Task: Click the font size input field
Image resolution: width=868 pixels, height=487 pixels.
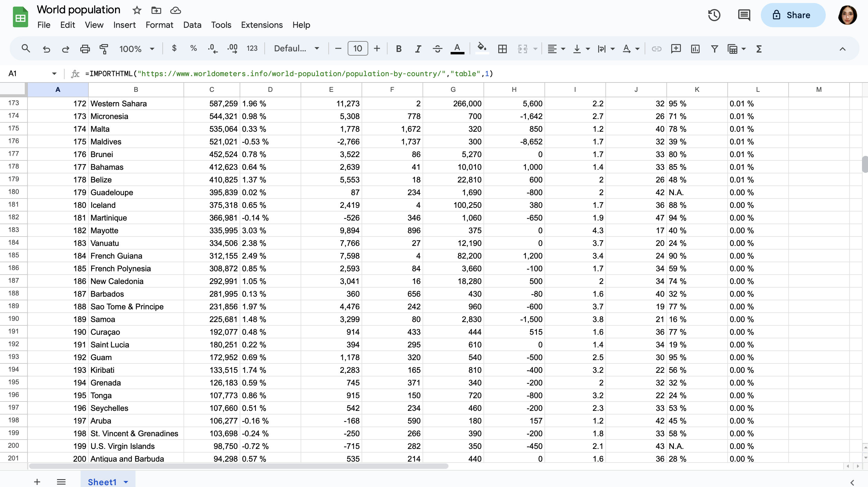Action: coord(358,49)
